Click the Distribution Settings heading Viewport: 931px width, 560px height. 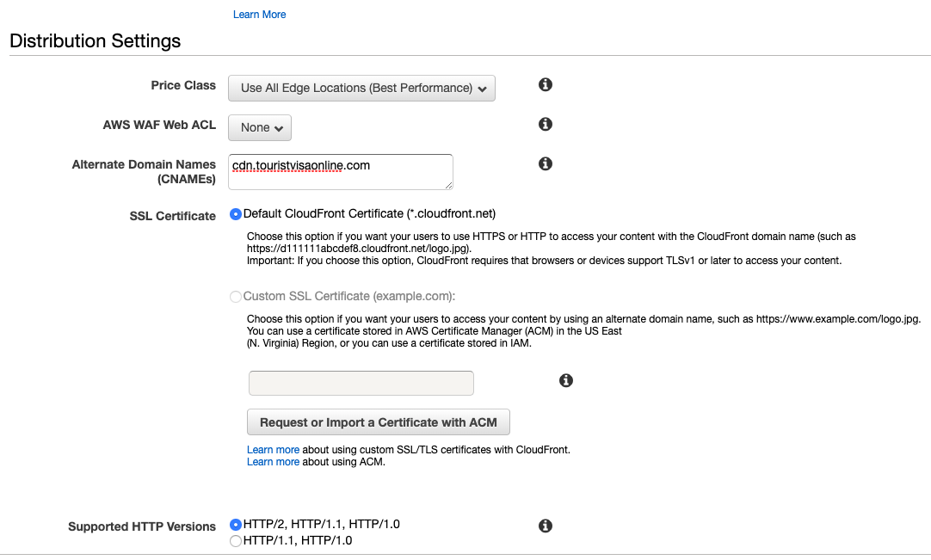pos(95,41)
